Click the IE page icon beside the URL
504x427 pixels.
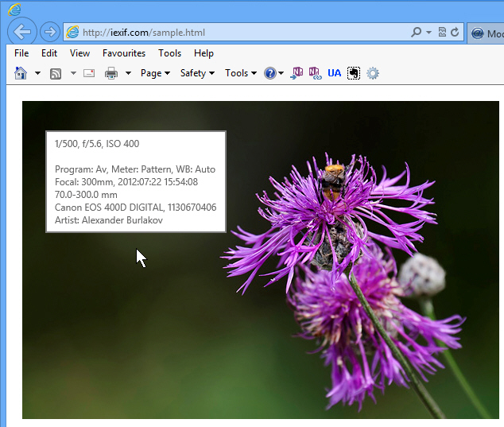coord(72,32)
